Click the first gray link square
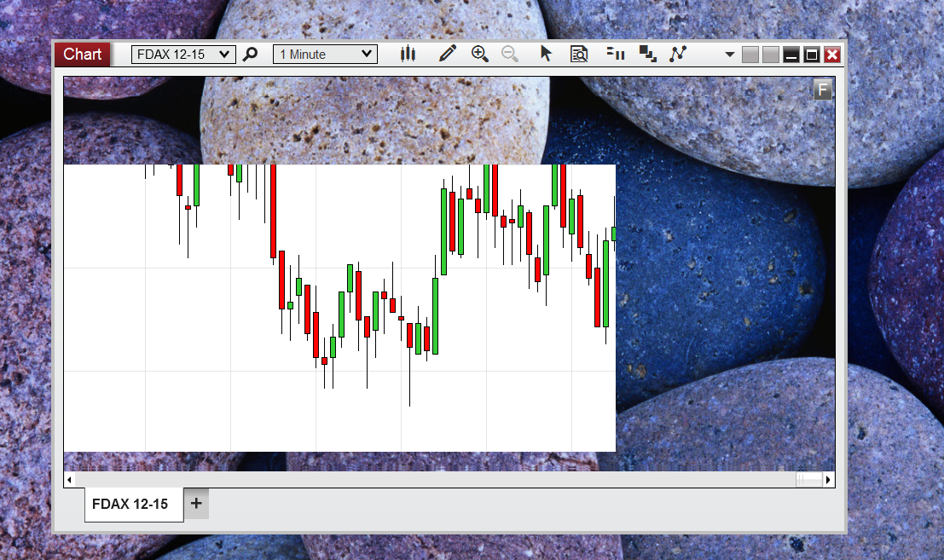 click(750, 55)
